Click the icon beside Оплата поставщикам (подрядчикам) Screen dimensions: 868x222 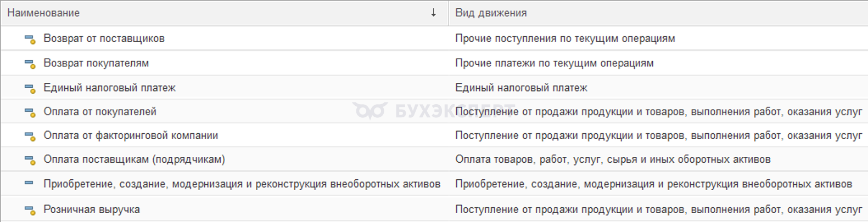pyautogui.click(x=30, y=160)
